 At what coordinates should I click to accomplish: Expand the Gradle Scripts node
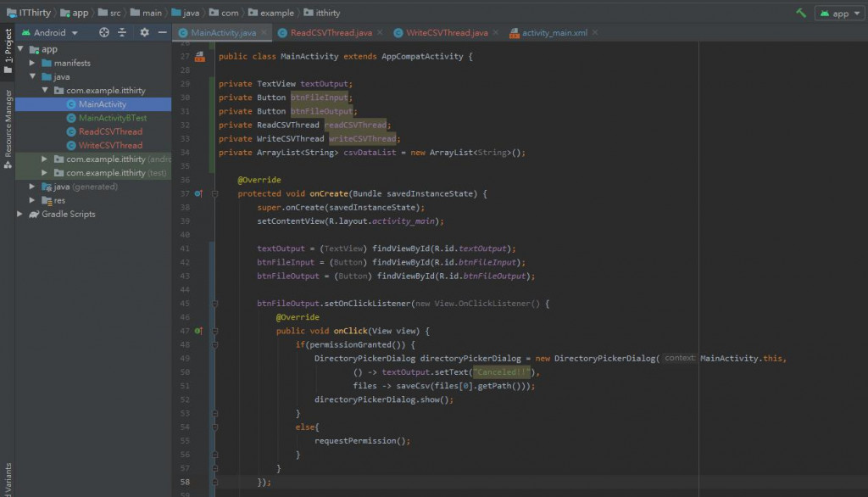pos(21,215)
